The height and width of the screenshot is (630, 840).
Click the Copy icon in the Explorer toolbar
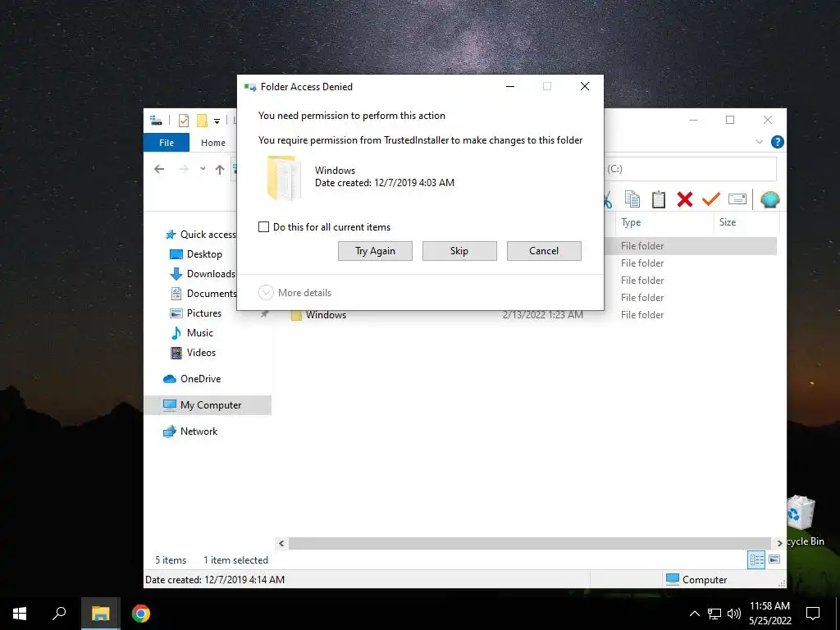pos(632,199)
